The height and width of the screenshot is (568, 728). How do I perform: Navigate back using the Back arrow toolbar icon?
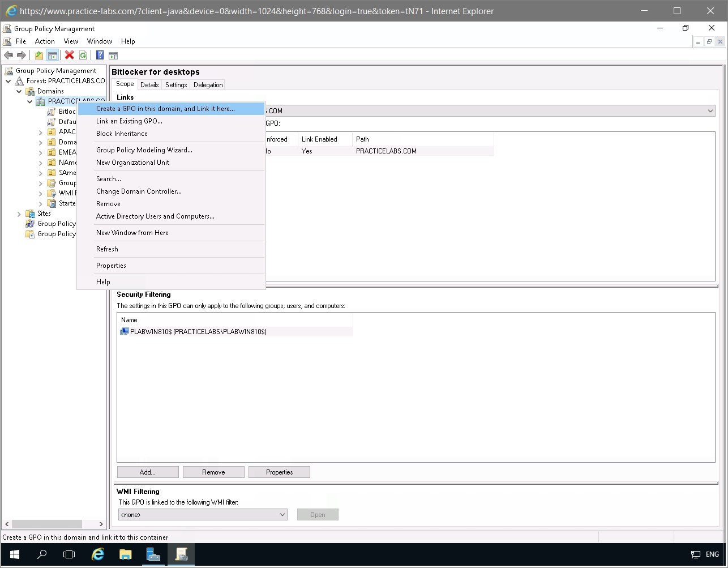[x=8, y=55]
